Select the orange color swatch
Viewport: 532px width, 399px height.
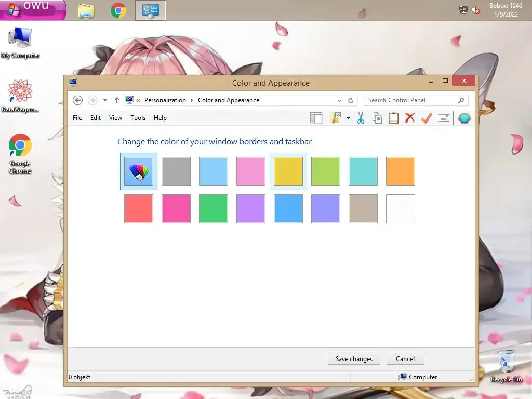401,171
